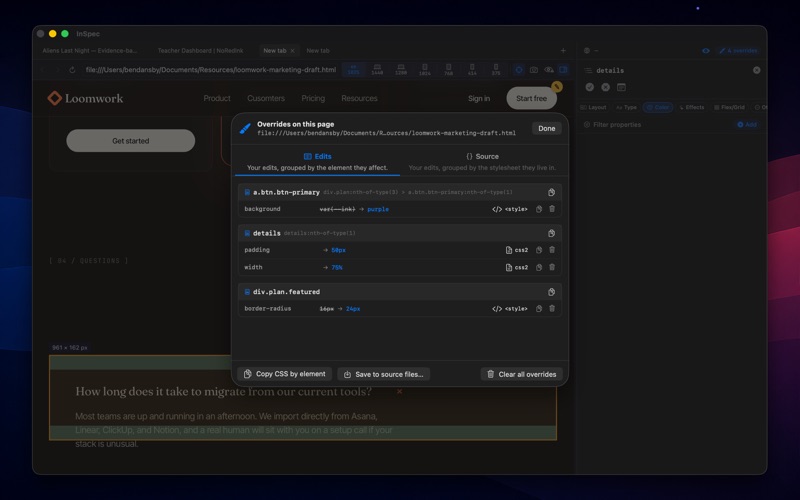Image resolution: width=800 pixels, height=500 pixels.
Task: Click the purple override value
Action: (378, 209)
